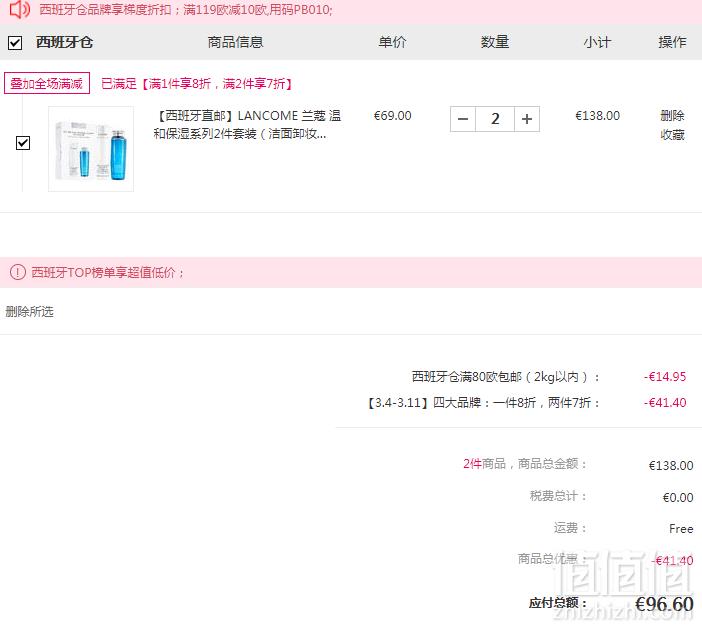Click the 叠加全场满减 tag

[x=47, y=83]
